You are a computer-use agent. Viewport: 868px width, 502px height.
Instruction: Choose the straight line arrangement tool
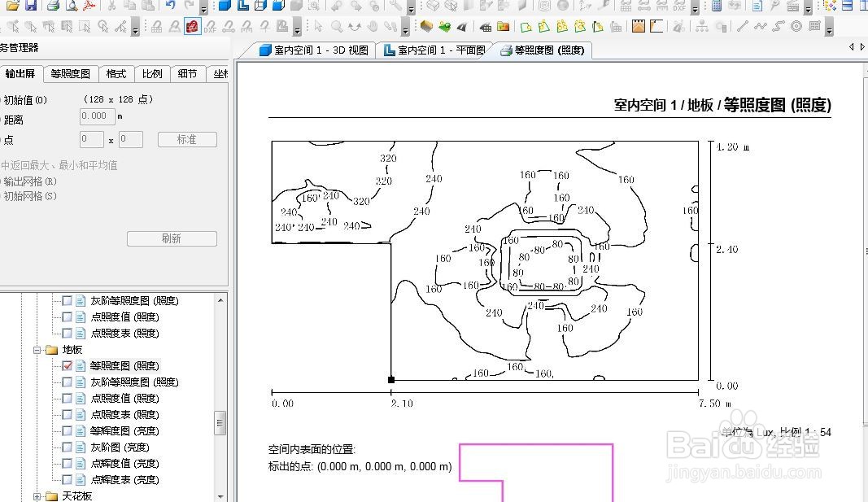click(743, 26)
